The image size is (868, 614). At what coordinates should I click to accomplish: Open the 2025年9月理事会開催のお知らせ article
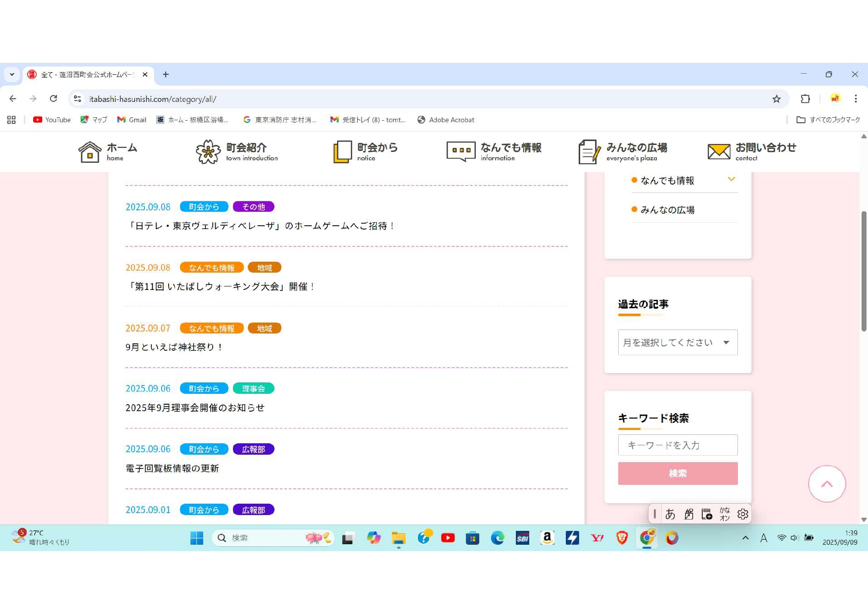coord(195,408)
